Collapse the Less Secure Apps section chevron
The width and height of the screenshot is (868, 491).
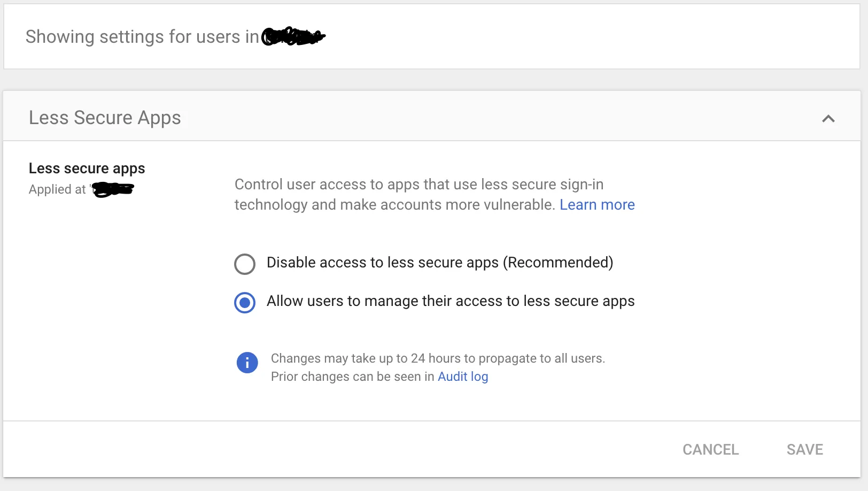(828, 119)
